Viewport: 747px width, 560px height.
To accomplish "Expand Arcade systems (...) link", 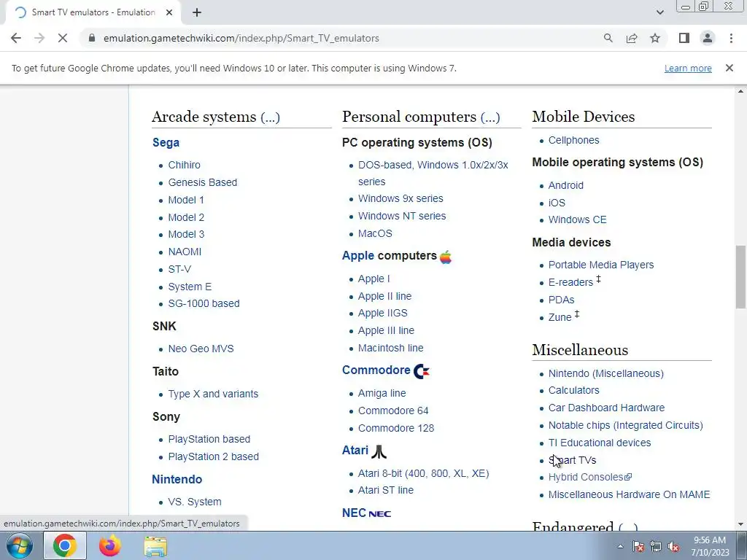I will pos(270,117).
